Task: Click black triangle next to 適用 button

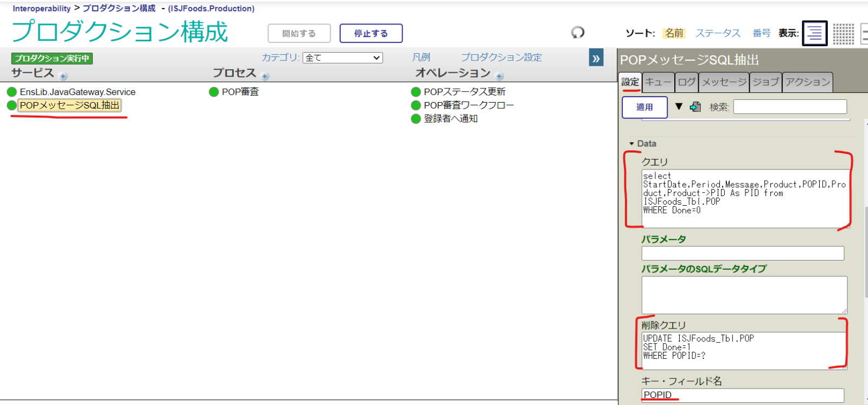Action: [x=679, y=106]
